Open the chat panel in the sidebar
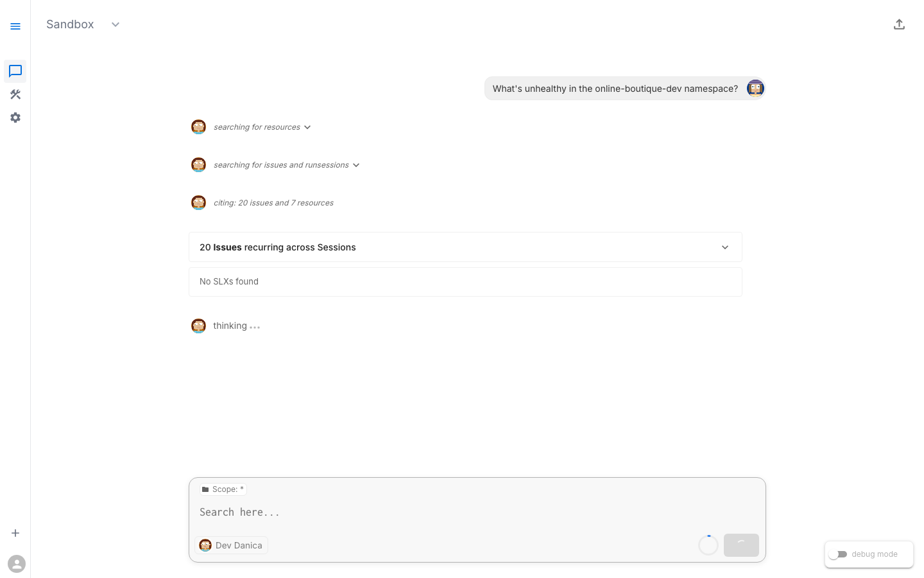Screen dimensions: 924x578 pyautogui.click(x=15, y=71)
